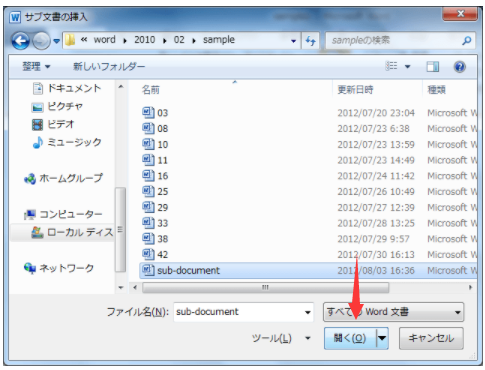The width and height of the screenshot is (485, 370).
Task: Click the magnifier search icon
Action: (467, 40)
